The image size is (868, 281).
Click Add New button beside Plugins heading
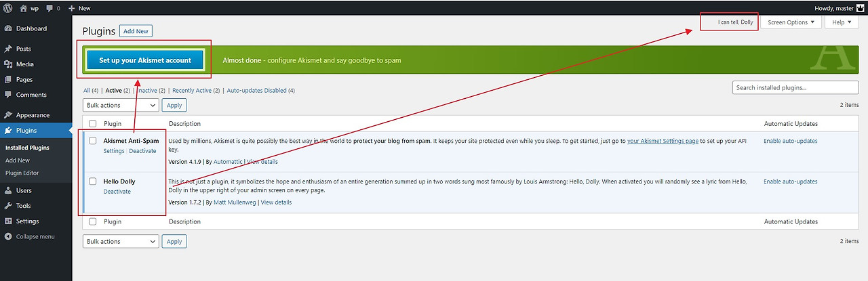coord(136,31)
